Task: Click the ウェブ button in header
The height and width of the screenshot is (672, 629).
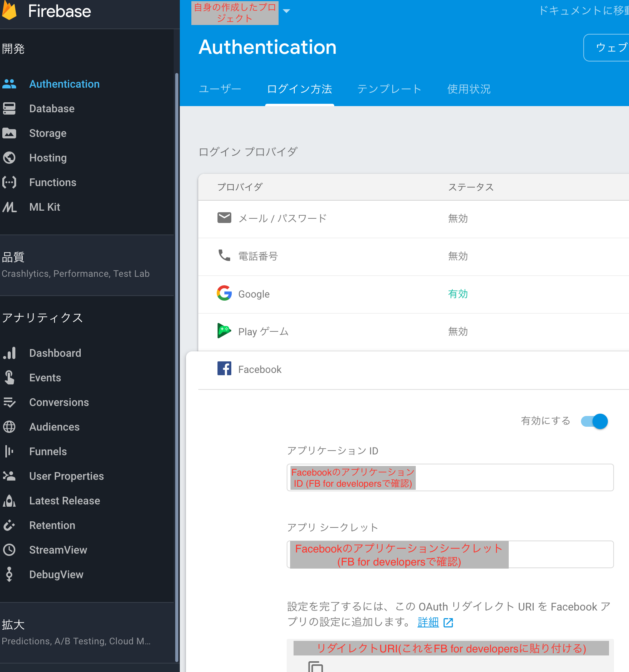Action: [607, 48]
